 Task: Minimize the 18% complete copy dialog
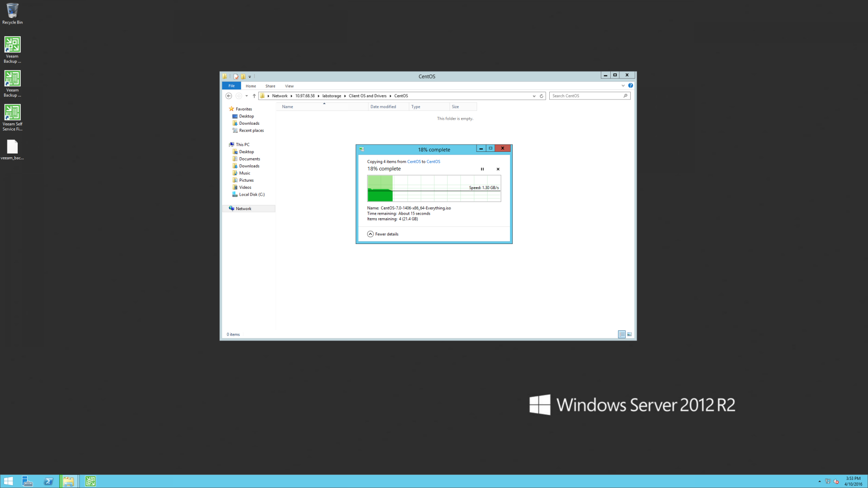pyautogui.click(x=481, y=148)
